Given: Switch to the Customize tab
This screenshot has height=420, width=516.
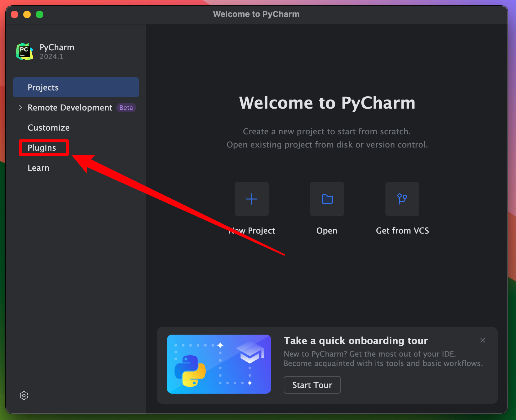Looking at the screenshot, I should point(49,128).
